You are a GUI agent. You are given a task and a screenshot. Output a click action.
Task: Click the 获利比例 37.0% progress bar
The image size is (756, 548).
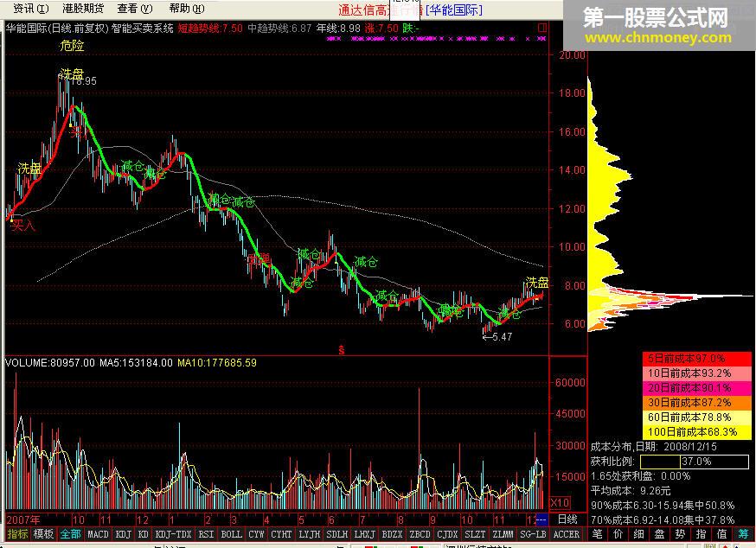click(x=695, y=462)
